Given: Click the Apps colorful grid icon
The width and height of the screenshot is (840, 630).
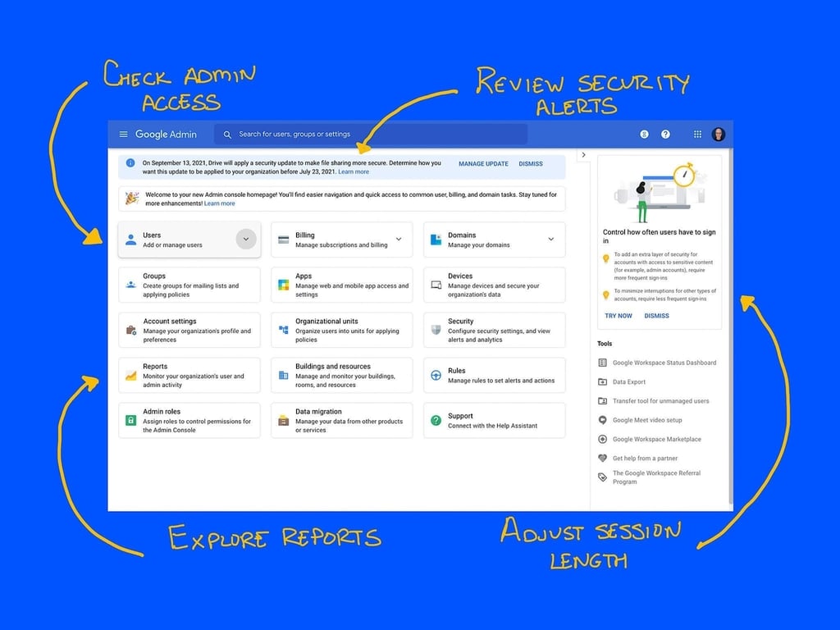Looking at the screenshot, I should click(283, 285).
